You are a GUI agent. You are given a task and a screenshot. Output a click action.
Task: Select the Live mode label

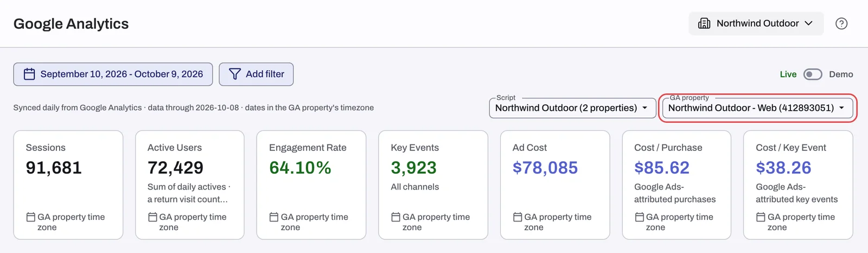click(x=788, y=74)
